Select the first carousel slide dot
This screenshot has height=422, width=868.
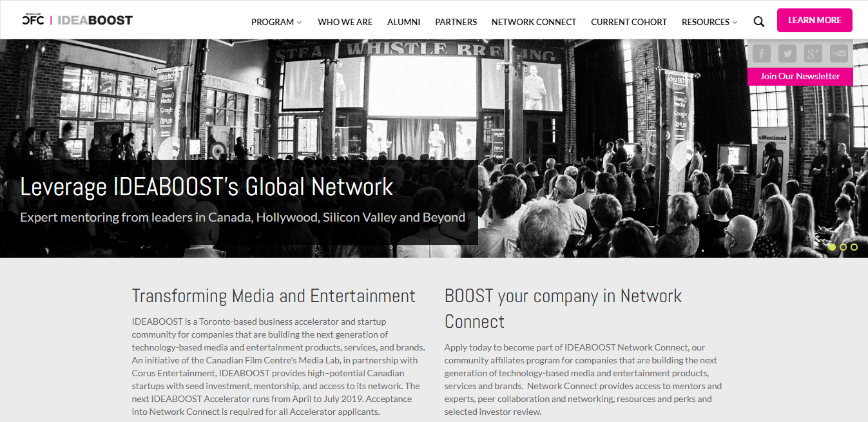[x=832, y=247]
